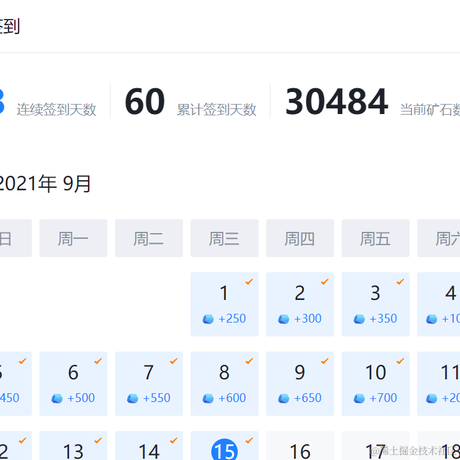Click the 周一 weekday header
This screenshot has height=460, width=460.
click(x=73, y=238)
